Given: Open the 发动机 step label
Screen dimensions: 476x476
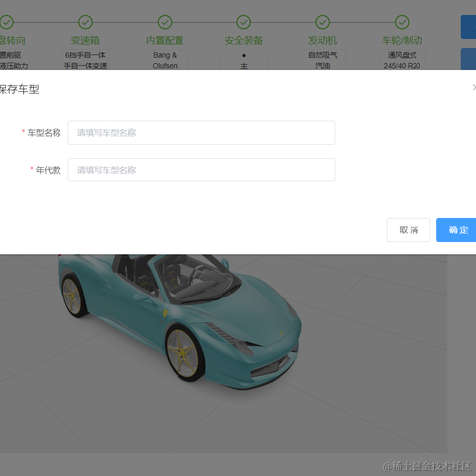Looking at the screenshot, I should (x=323, y=40).
